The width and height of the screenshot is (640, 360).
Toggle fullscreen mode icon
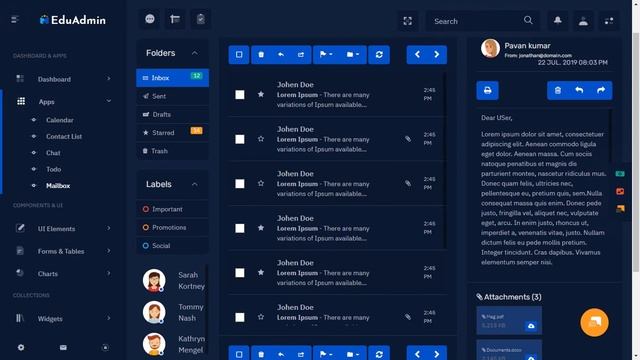tap(407, 21)
